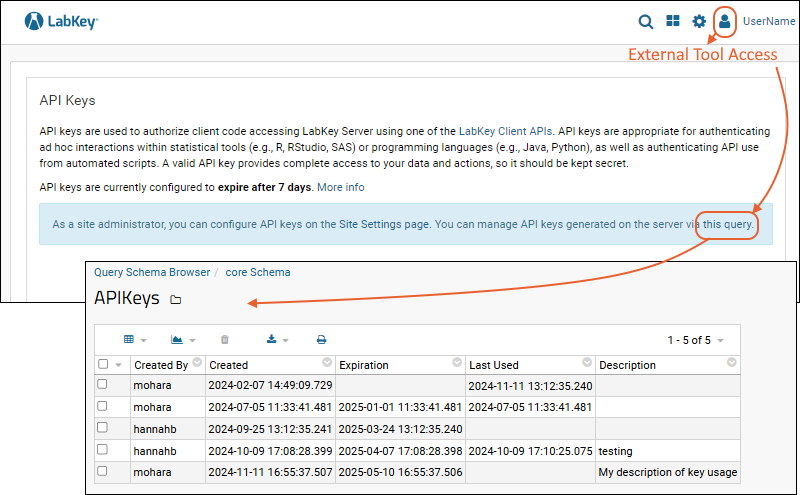This screenshot has width=800, height=495.
Task: Click created 2024-10-09 17:08:28.399 cell
Action: pos(270,451)
